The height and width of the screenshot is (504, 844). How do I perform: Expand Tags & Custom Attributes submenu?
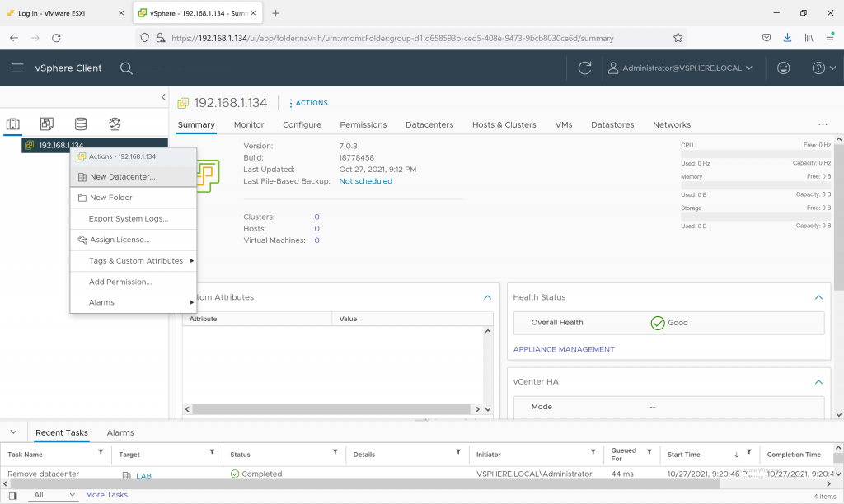[134, 261]
